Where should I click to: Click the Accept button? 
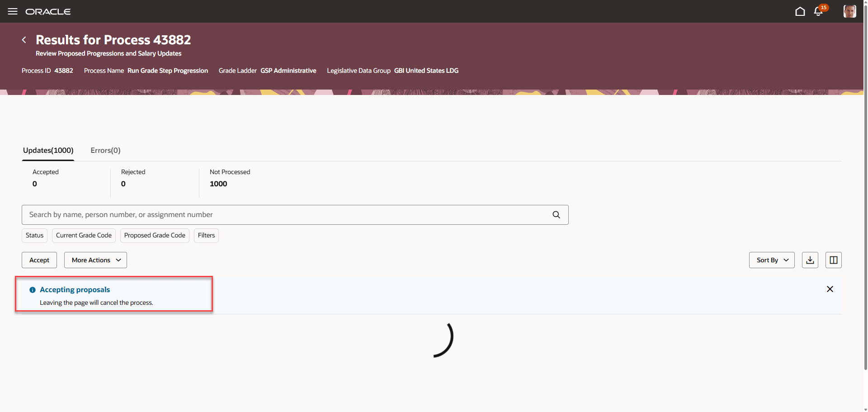[x=39, y=260]
